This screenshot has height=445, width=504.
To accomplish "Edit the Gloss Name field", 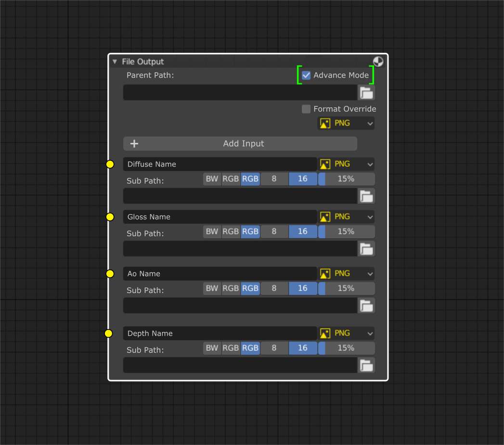I will coord(220,217).
